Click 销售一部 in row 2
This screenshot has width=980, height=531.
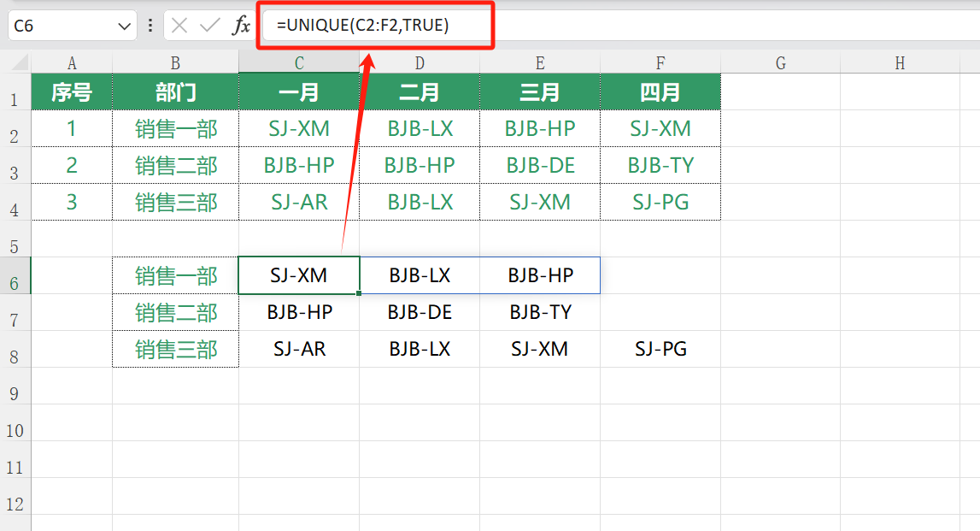click(x=176, y=129)
